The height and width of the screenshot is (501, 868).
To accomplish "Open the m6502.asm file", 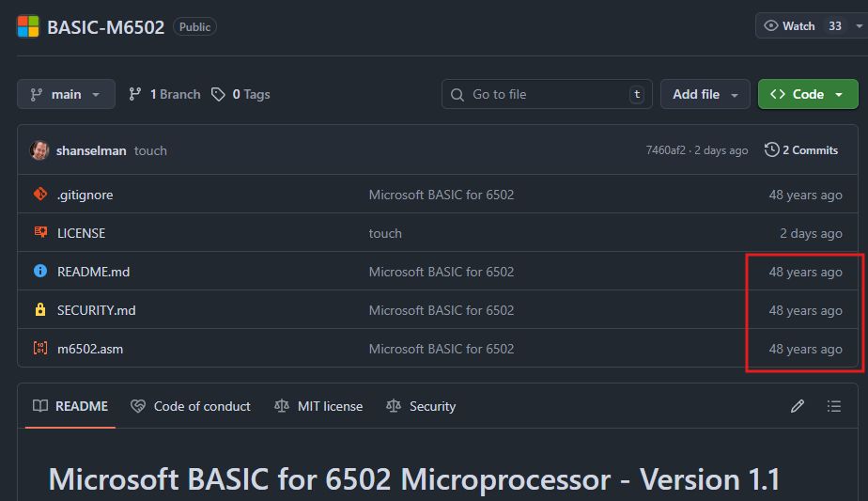I will click(x=90, y=349).
